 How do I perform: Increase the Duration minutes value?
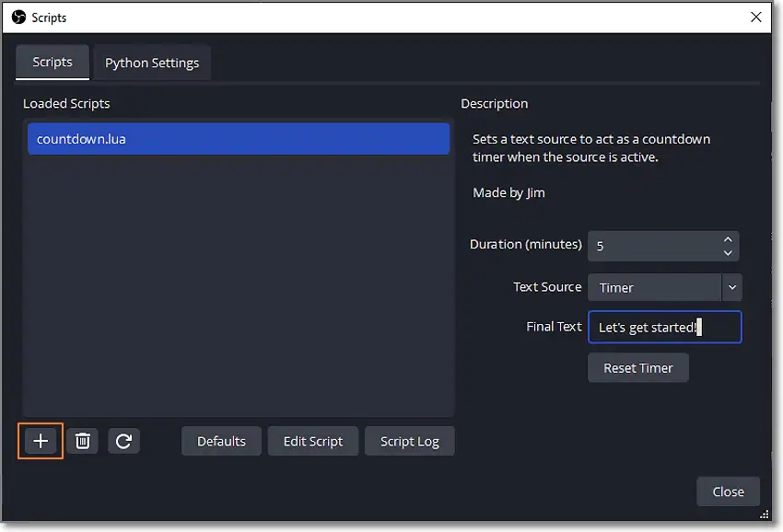[728, 239]
